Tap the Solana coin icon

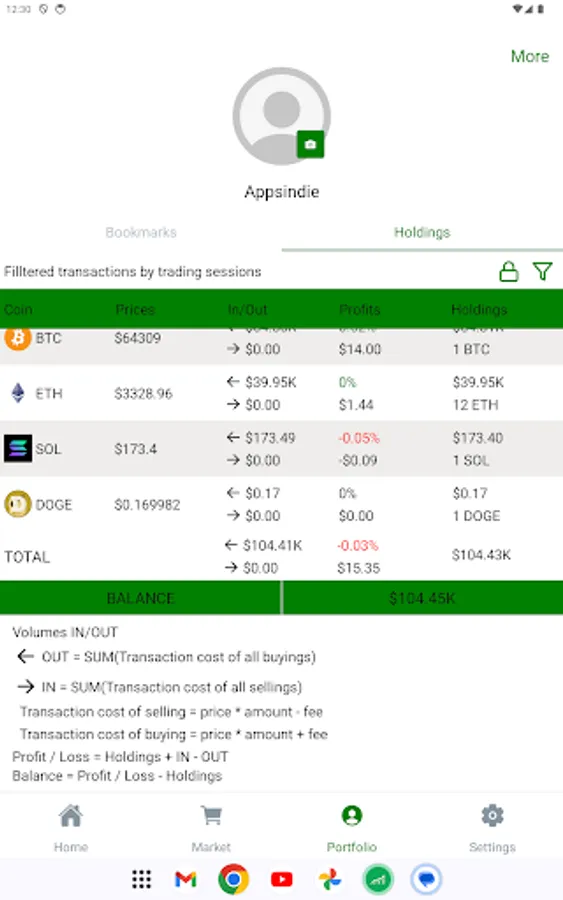pos(18,449)
